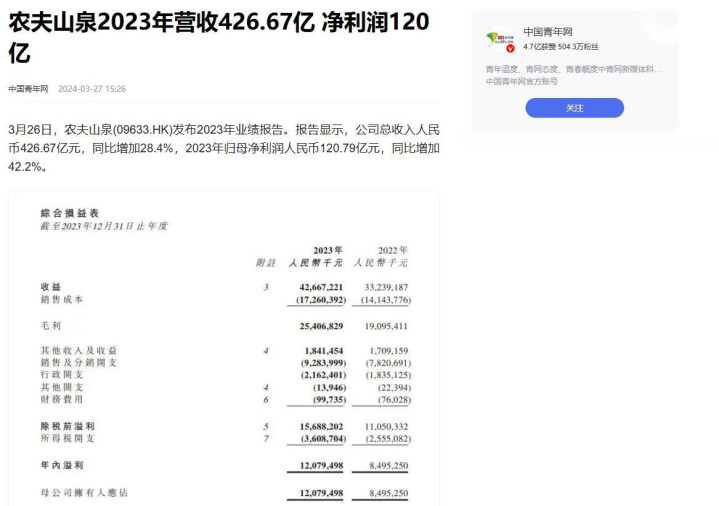This screenshot has height=506, width=719.
Task: Click the 所得税開支 value (3,608,704)
Action: pyautogui.click(x=323, y=439)
